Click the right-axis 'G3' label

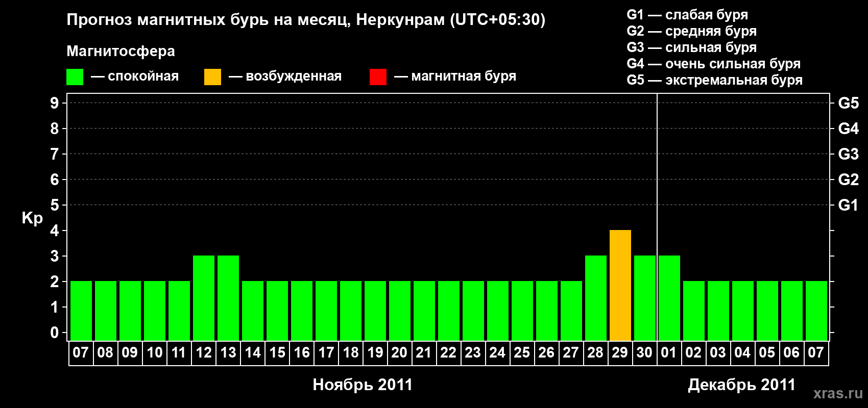848,154
